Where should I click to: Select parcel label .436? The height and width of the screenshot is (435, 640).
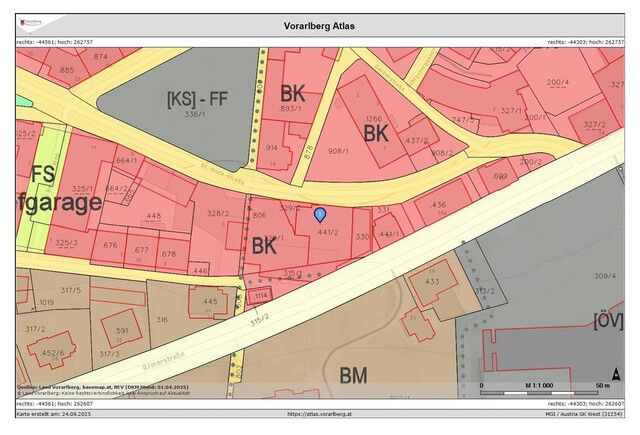click(x=438, y=205)
